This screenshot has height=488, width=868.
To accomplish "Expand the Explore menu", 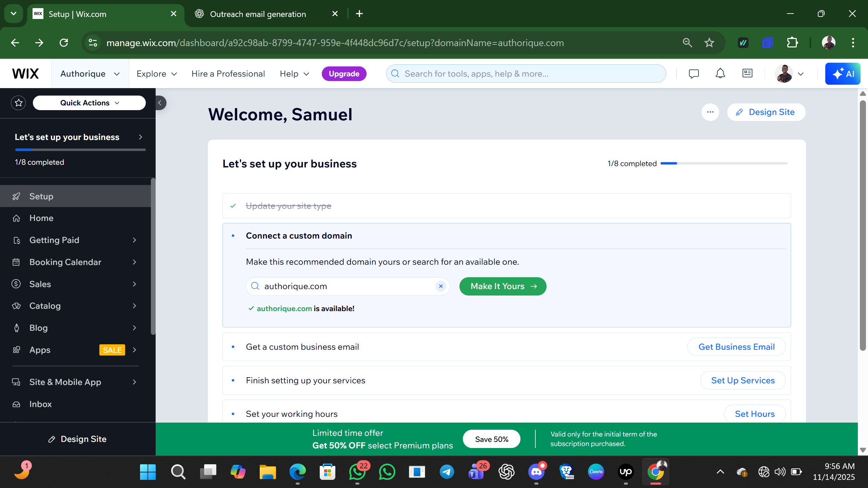I will [157, 74].
